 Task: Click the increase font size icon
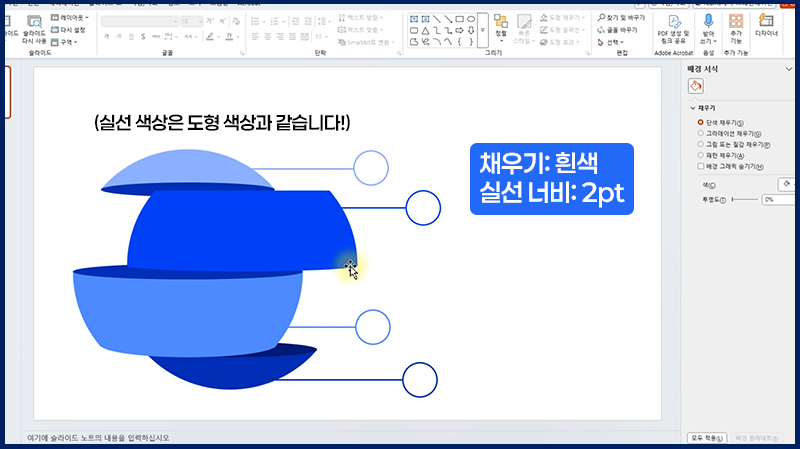(x=210, y=21)
